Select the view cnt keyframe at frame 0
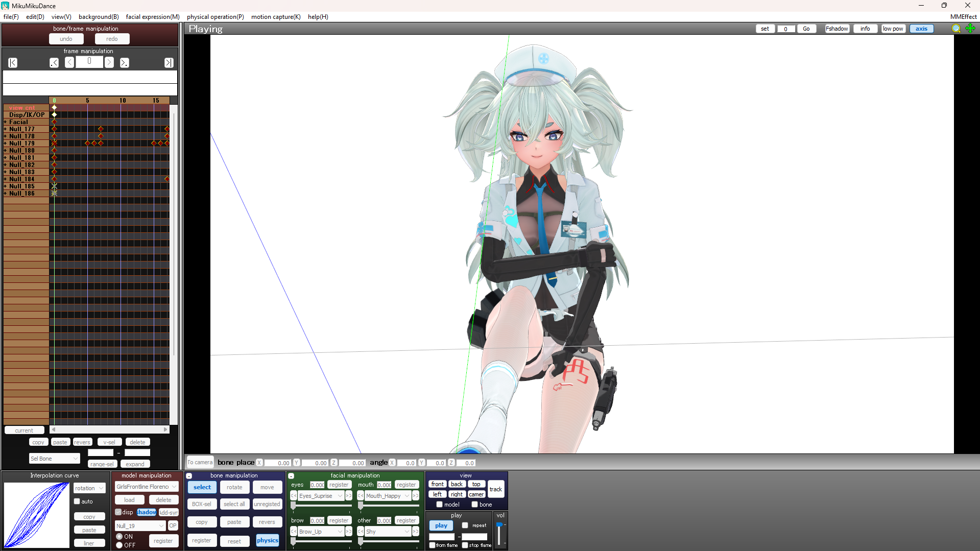The width and height of the screenshot is (980, 551). click(54, 108)
